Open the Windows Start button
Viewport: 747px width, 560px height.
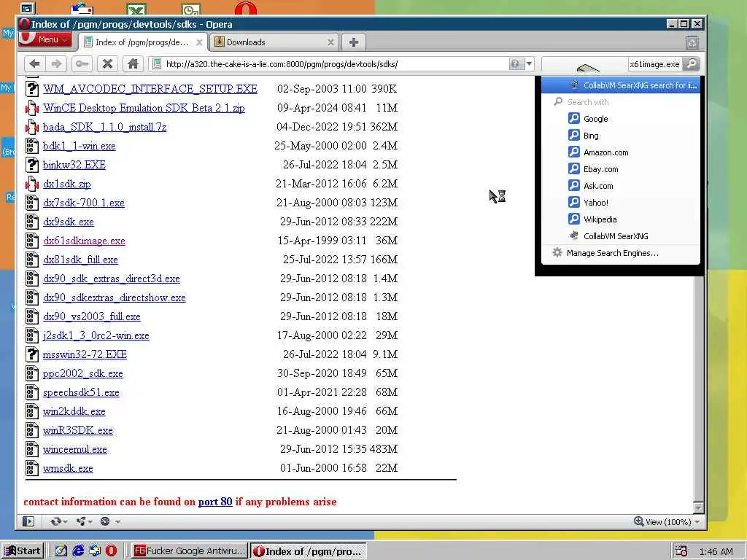23,551
